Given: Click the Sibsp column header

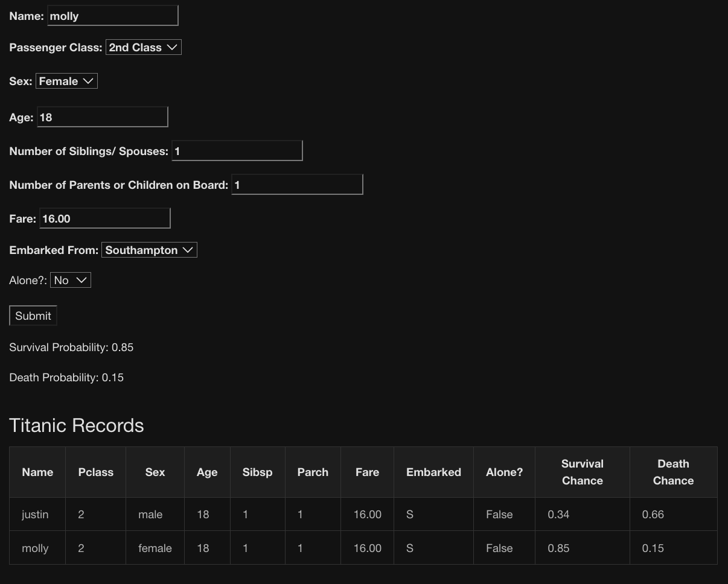Looking at the screenshot, I should [x=258, y=472].
